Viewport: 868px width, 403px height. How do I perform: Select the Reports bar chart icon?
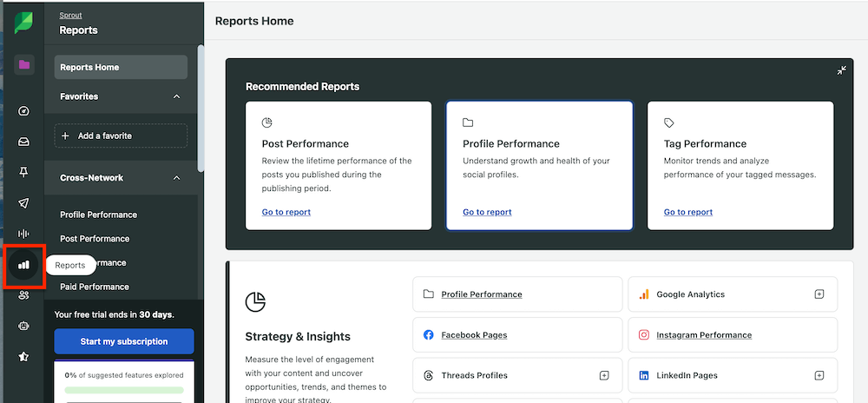click(x=23, y=265)
